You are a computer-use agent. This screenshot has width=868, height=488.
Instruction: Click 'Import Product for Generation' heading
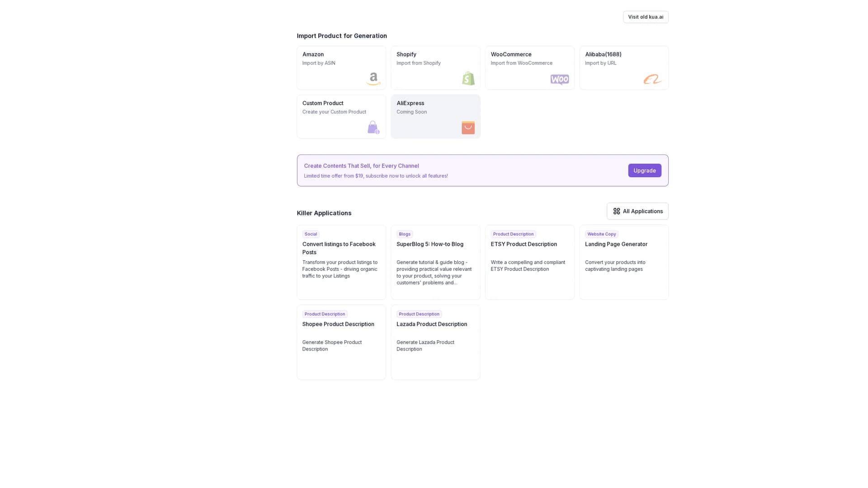(342, 36)
